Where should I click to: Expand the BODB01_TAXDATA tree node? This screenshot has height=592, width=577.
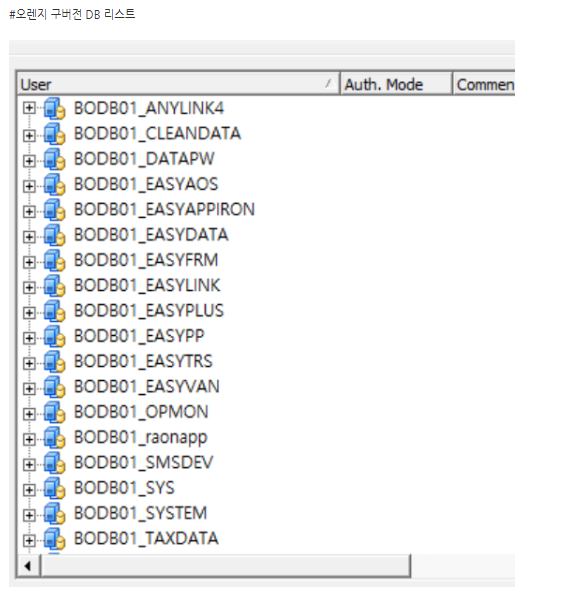[x=29, y=541]
